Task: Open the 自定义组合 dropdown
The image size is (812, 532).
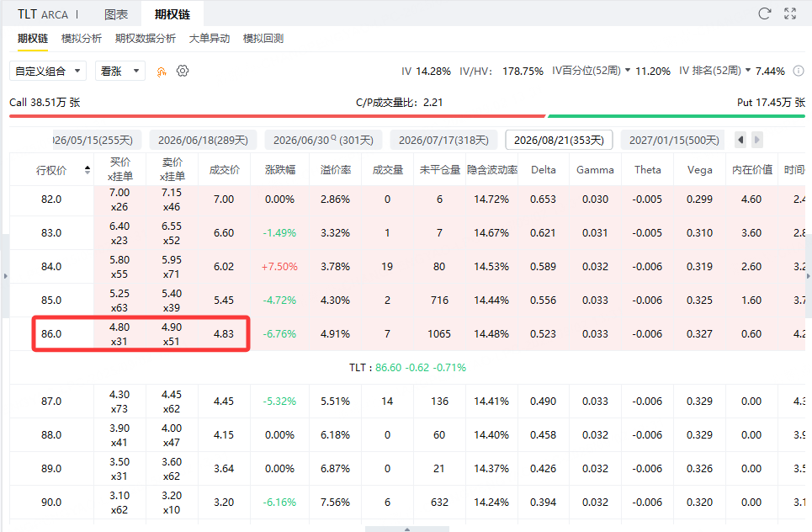Action: click(48, 71)
